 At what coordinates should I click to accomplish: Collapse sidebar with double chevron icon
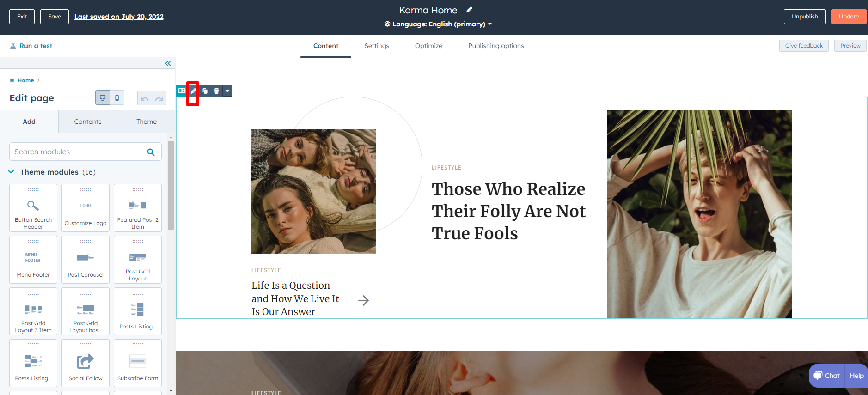point(168,63)
